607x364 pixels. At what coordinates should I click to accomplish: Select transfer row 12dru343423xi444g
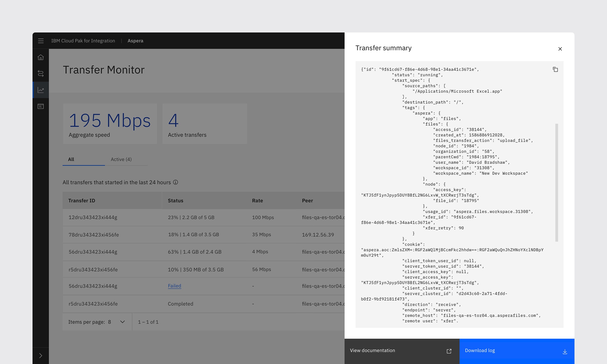pos(93,217)
